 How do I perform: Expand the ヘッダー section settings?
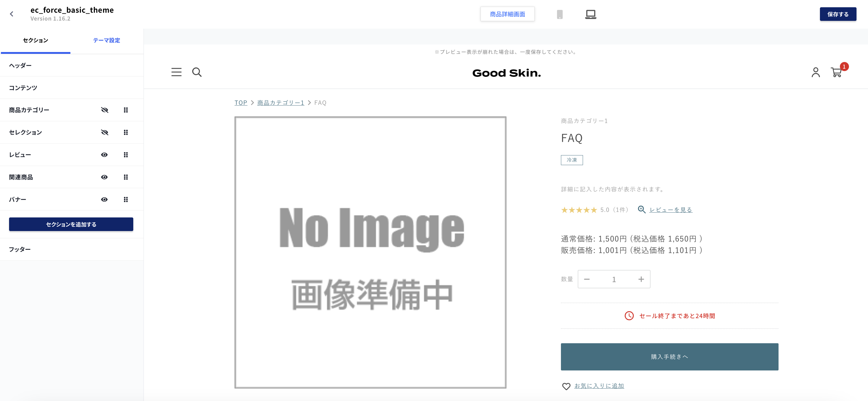pos(20,65)
